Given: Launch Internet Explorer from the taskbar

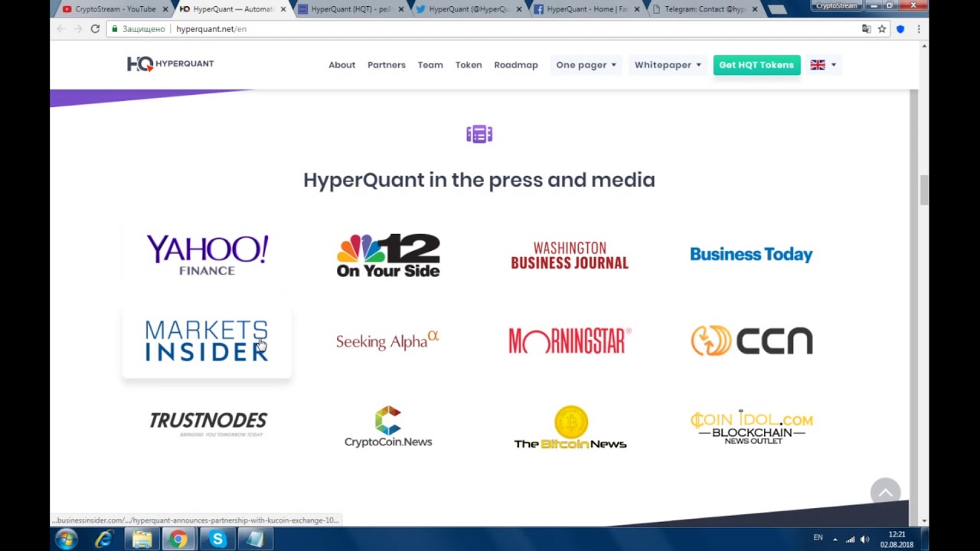Looking at the screenshot, I should coord(104,540).
